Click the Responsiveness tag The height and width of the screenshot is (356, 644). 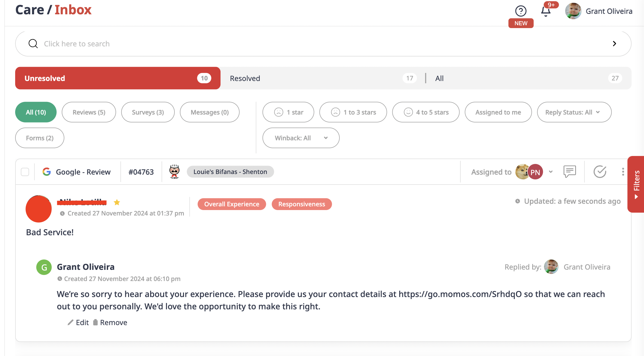302,204
